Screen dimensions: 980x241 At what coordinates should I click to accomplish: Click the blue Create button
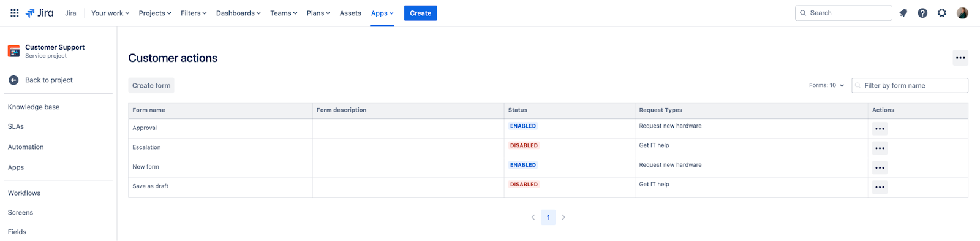[x=420, y=13]
